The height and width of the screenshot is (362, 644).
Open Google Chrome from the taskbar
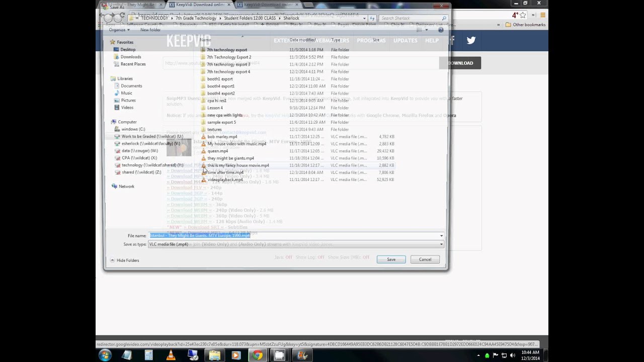257,355
